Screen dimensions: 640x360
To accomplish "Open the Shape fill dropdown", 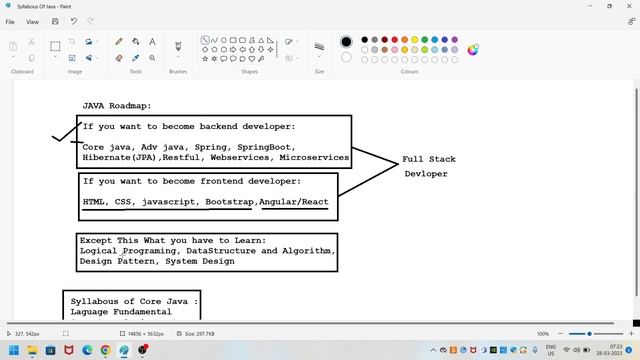I will [x=291, y=58].
